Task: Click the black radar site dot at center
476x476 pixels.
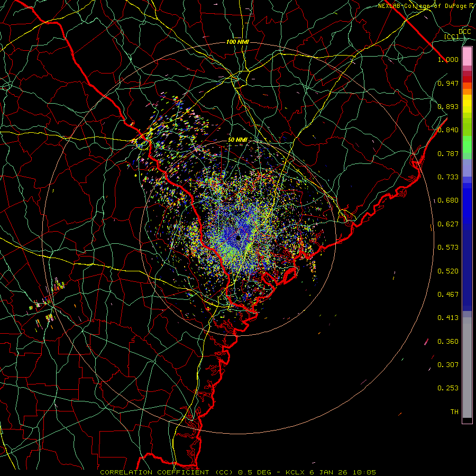Action: point(239,237)
